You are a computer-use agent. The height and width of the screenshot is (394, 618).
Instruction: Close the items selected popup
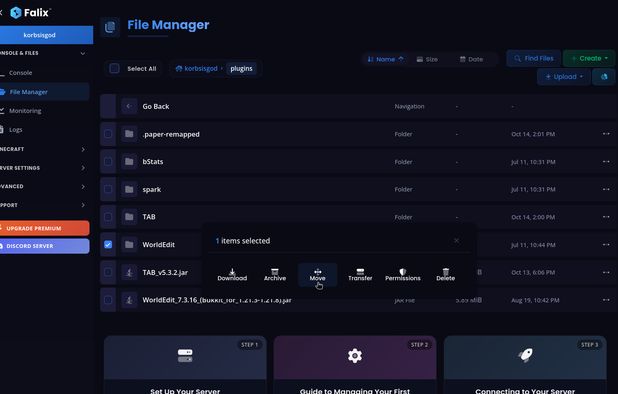pos(456,240)
